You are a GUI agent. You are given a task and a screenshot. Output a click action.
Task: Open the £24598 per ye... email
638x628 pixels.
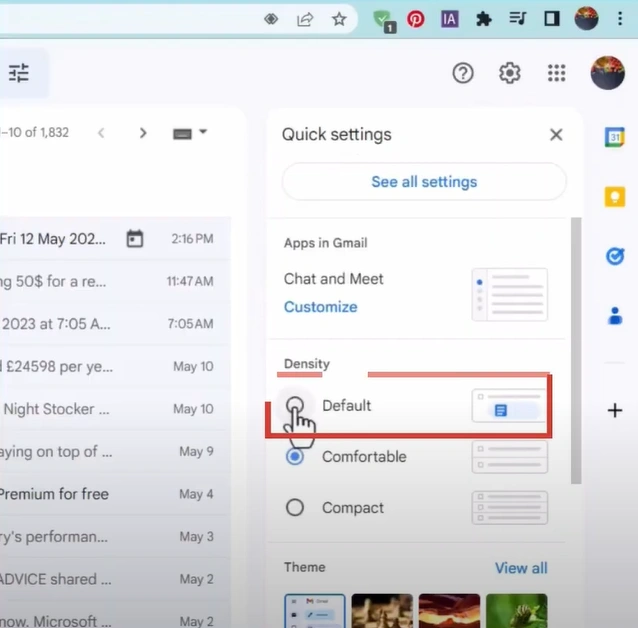pos(116,366)
